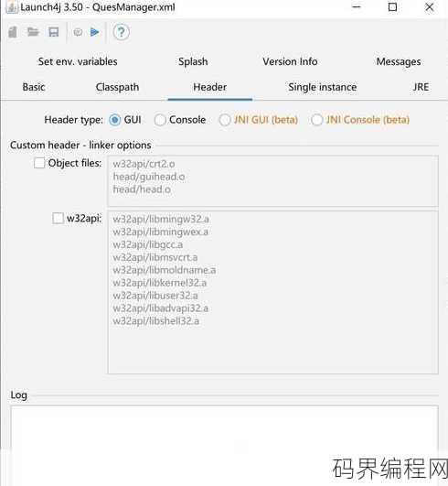Enable the w32api checkbox
Viewport: 448px width, 486px height.
[x=58, y=218]
